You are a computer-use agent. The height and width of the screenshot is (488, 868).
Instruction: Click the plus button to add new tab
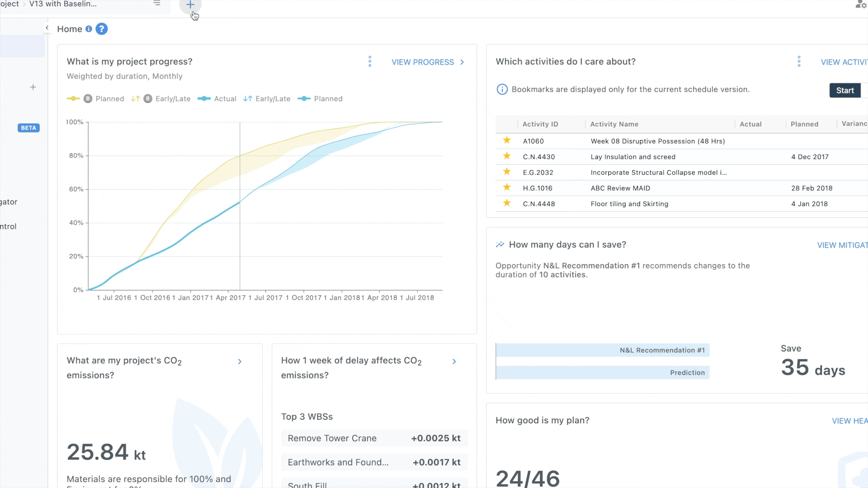[x=190, y=5]
